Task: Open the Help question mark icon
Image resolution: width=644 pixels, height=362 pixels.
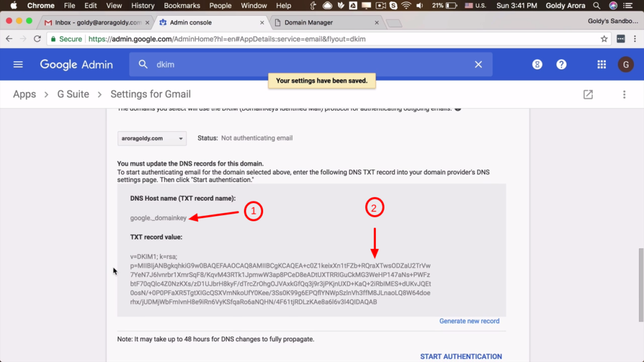Action: [561, 64]
